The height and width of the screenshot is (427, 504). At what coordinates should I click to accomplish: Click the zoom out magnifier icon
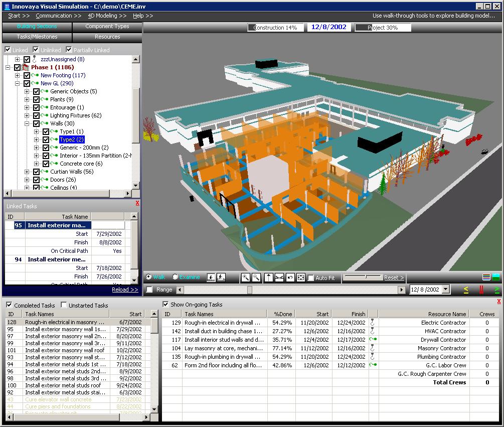256,277
